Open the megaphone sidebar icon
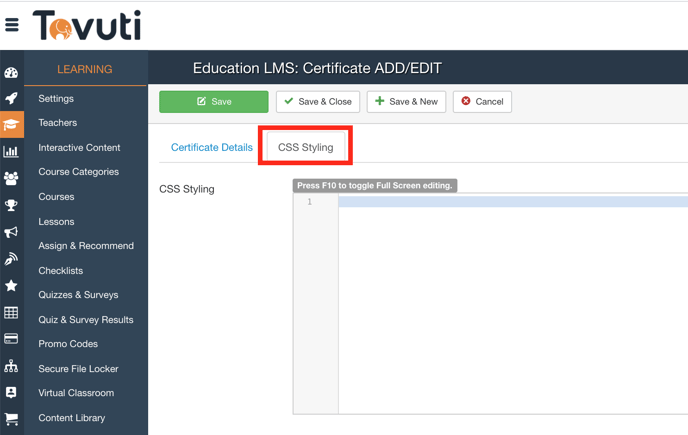The image size is (688, 435). click(11, 232)
